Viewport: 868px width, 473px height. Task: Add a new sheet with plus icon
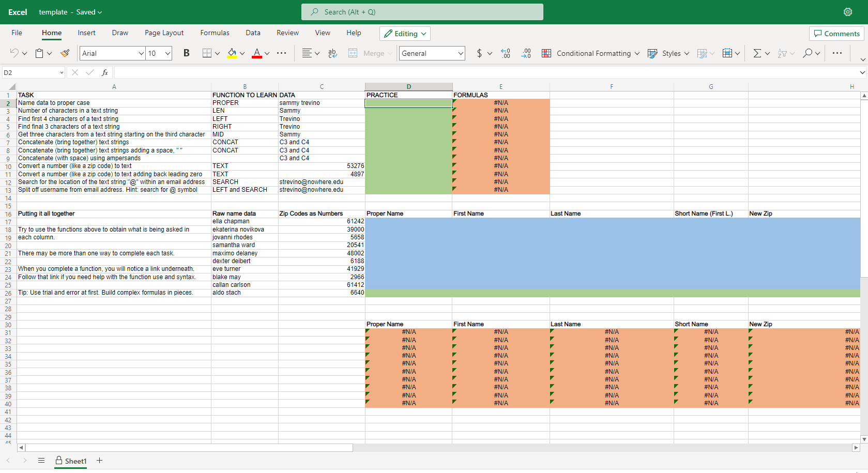tap(99, 461)
